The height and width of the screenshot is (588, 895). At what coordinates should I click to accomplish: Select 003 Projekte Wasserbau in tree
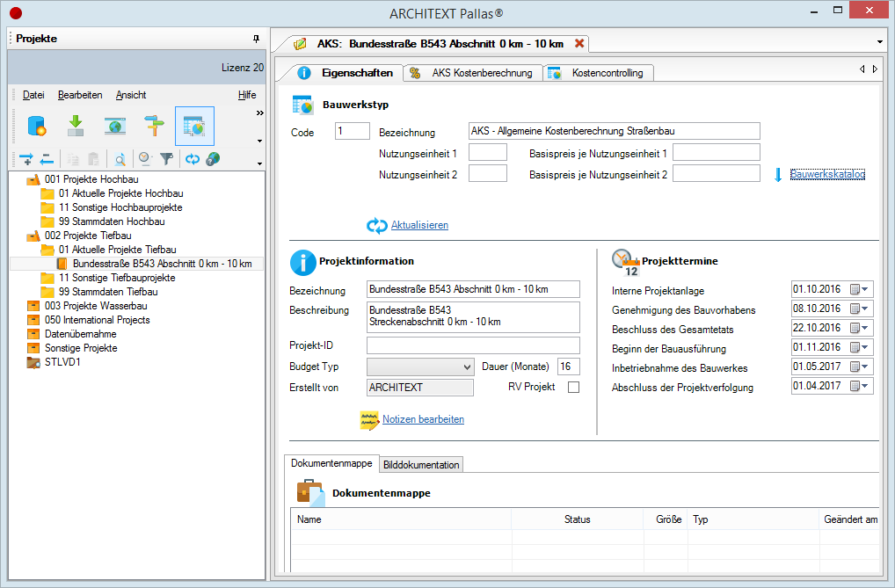tap(96, 306)
